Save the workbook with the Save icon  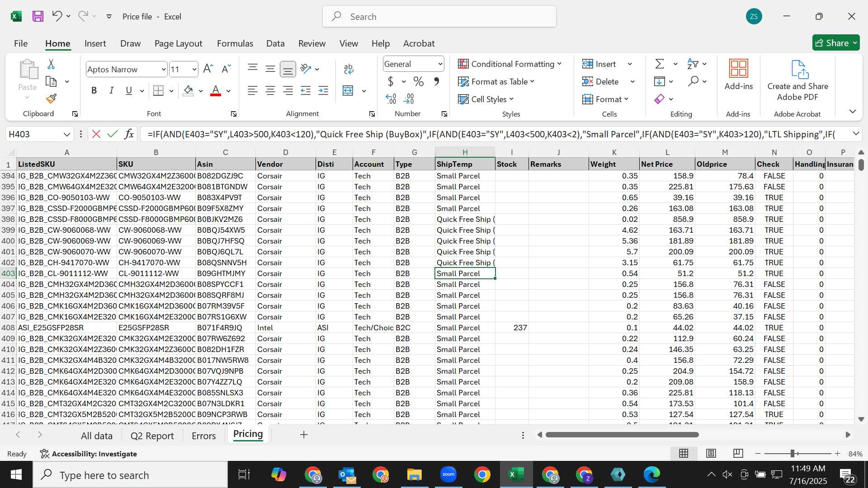pyautogui.click(x=38, y=16)
